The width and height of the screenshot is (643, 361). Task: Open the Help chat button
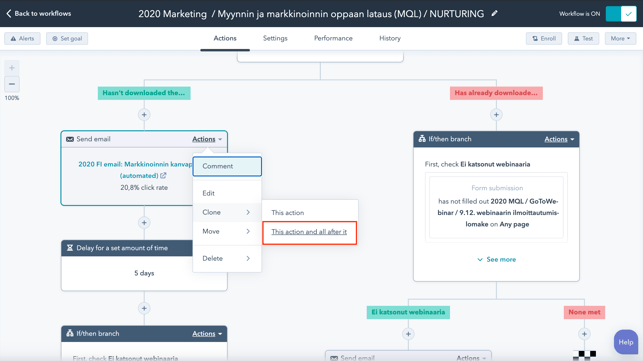(626, 342)
